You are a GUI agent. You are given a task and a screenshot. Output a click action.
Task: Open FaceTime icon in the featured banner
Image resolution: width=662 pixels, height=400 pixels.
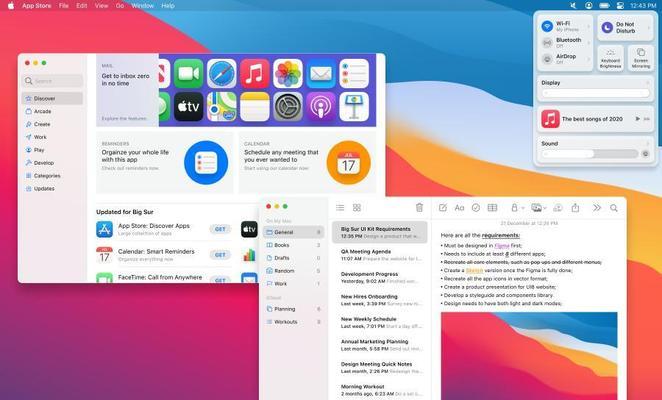(x=188, y=73)
